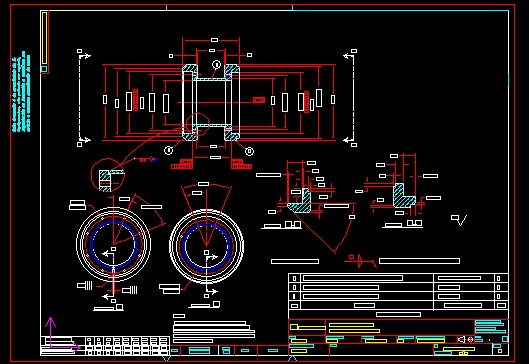Image resolution: width=529 pixels, height=364 pixels.
Task: Click the red framed label right of the main section's centerline
Action: (x=259, y=100)
